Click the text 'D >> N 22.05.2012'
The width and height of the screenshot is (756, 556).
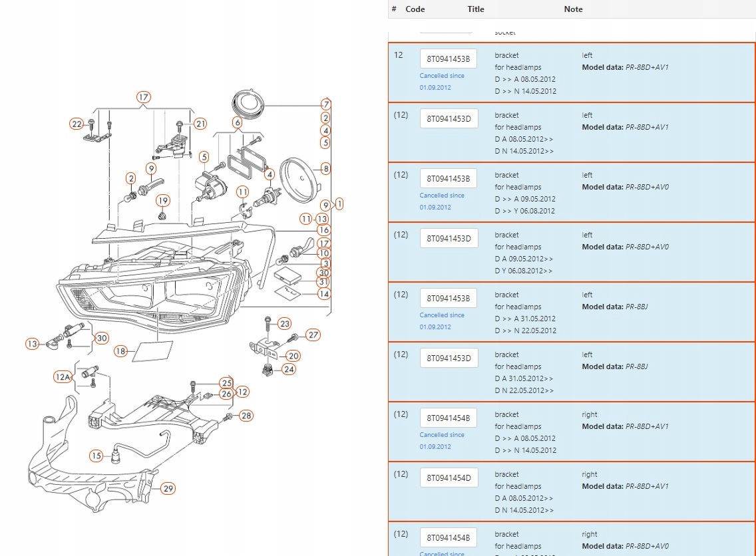526,331
